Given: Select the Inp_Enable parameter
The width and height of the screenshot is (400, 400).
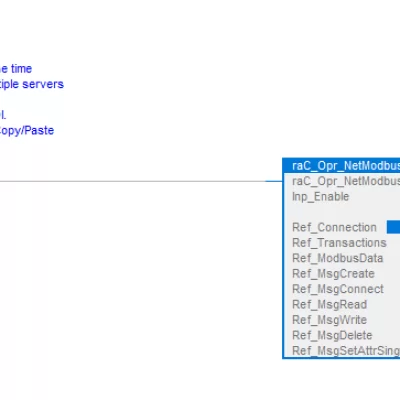Looking at the screenshot, I should click(x=320, y=197).
